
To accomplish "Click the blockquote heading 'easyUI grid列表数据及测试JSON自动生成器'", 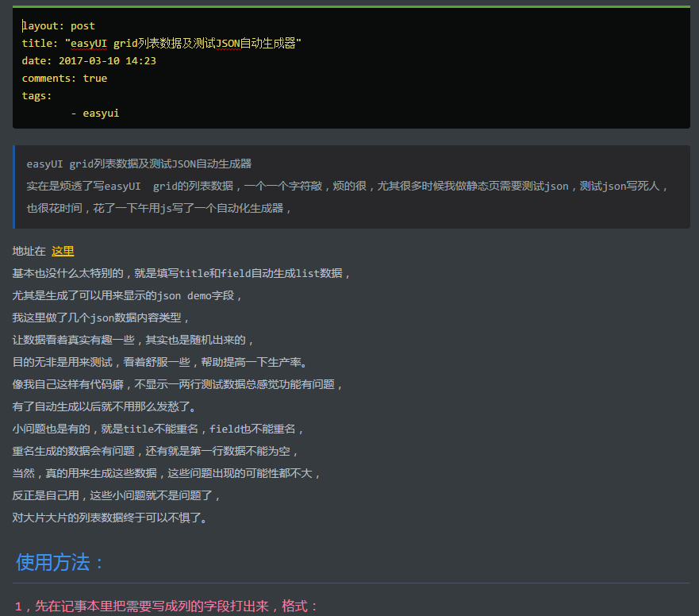I will tap(139, 164).
